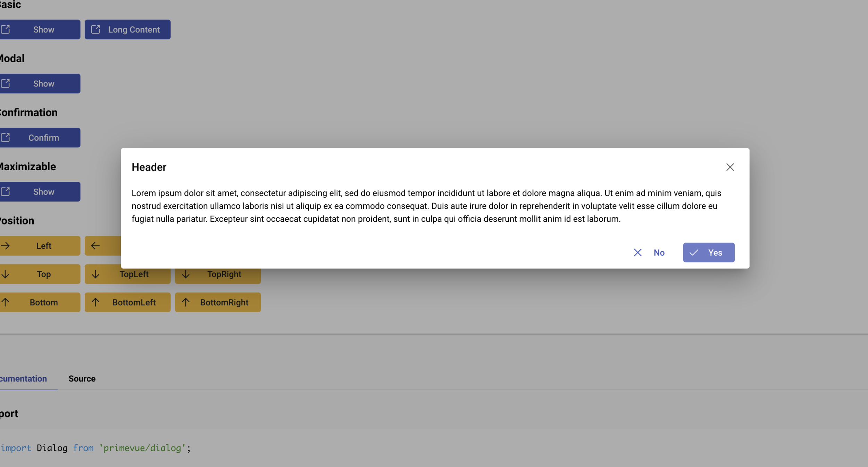This screenshot has height=467, width=868.
Task: Click the left-arrow icon in Position row
Action: (95, 246)
